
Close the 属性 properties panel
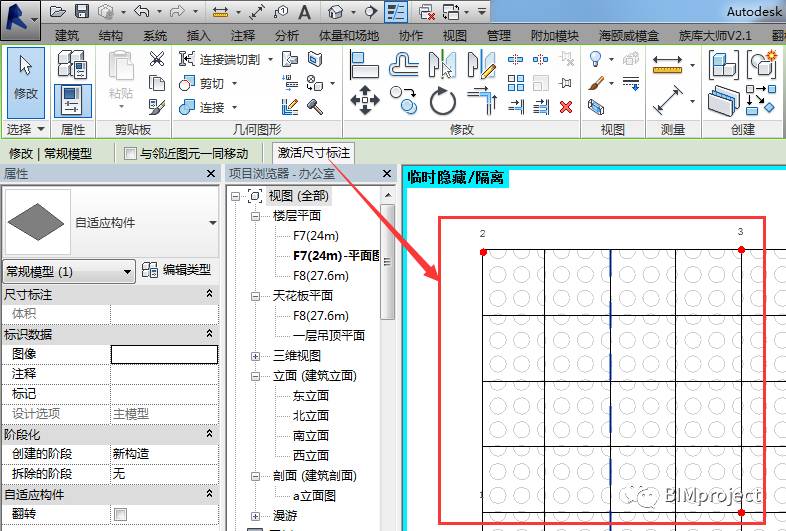tap(211, 173)
